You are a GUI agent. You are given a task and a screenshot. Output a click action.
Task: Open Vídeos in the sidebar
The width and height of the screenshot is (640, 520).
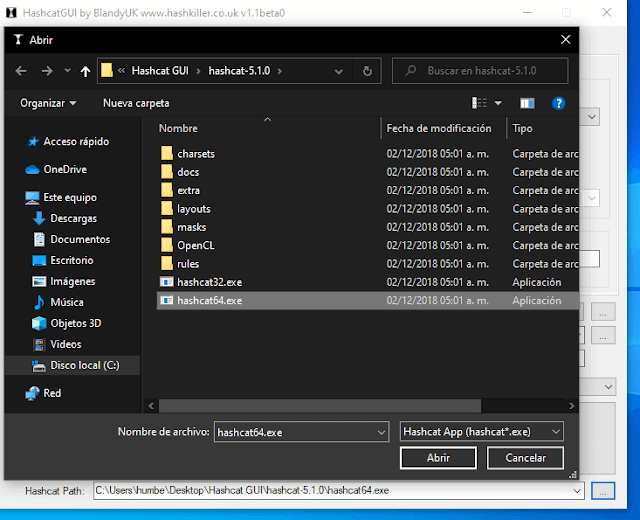tap(57, 344)
